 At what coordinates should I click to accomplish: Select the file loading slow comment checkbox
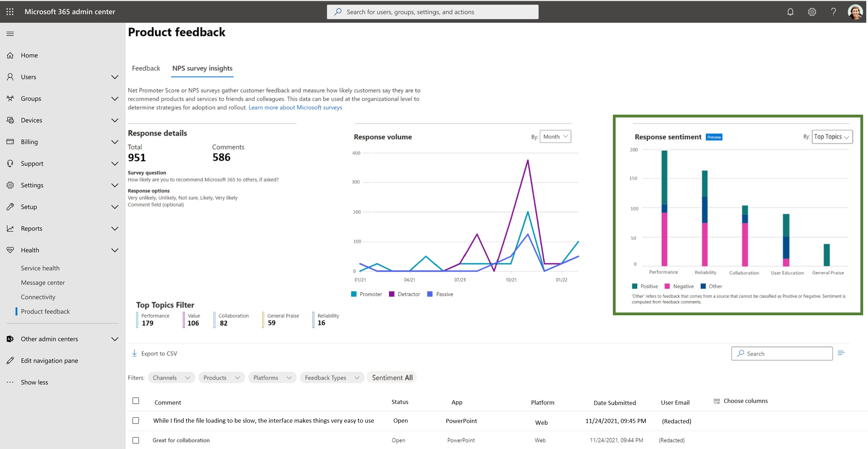coord(136,421)
